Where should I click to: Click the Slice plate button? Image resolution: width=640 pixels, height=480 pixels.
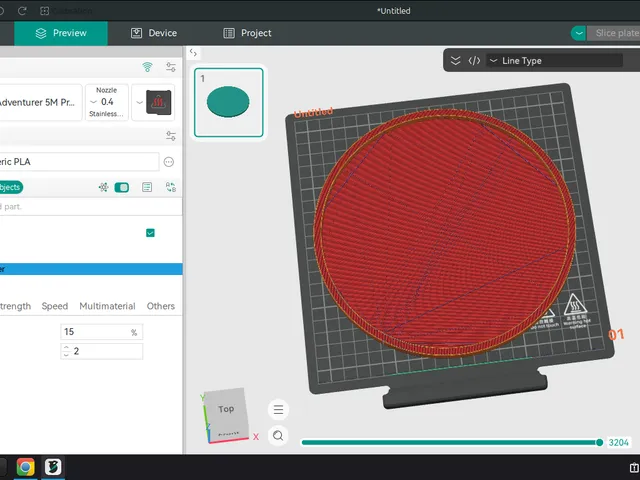click(x=613, y=33)
